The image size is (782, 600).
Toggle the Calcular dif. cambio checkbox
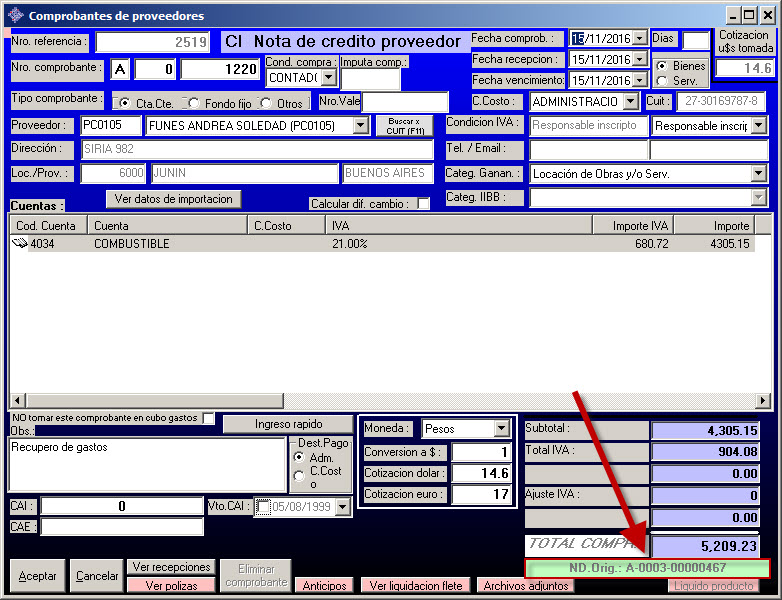click(424, 204)
